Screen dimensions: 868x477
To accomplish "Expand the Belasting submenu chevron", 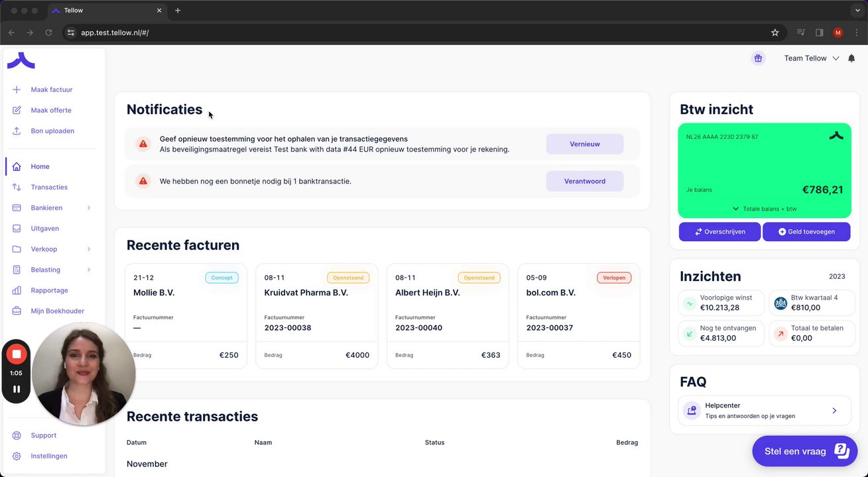I will point(89,270).
